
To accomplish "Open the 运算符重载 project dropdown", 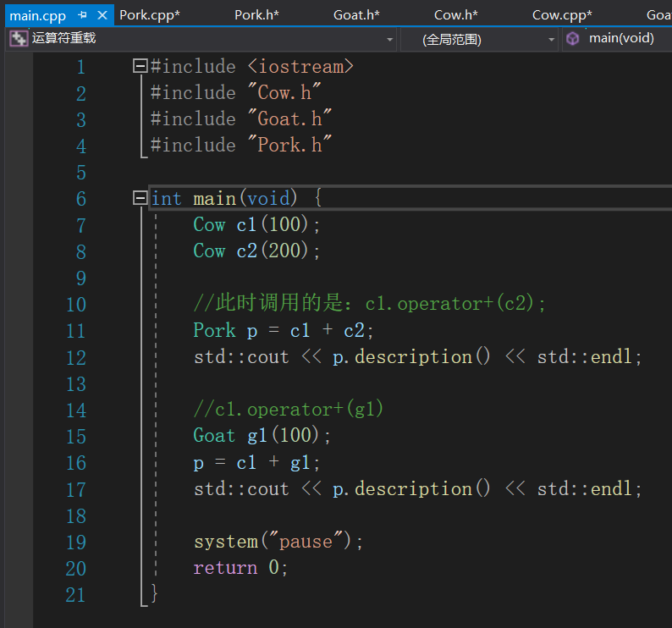I will (x=390, y=39).
